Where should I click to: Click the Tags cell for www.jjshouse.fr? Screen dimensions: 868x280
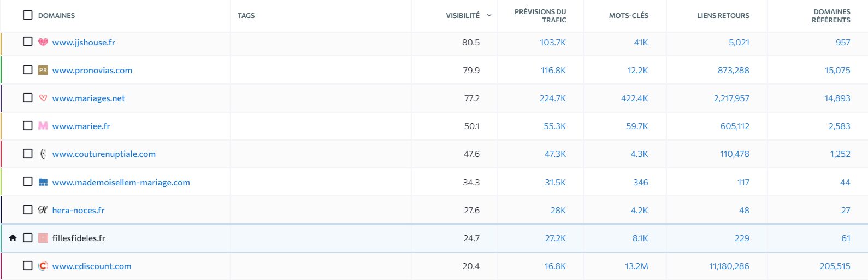point(321,42)
